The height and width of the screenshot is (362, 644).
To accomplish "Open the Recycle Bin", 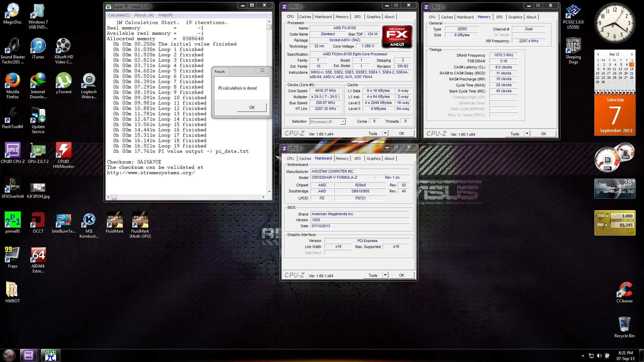I will tap(624, 327).
